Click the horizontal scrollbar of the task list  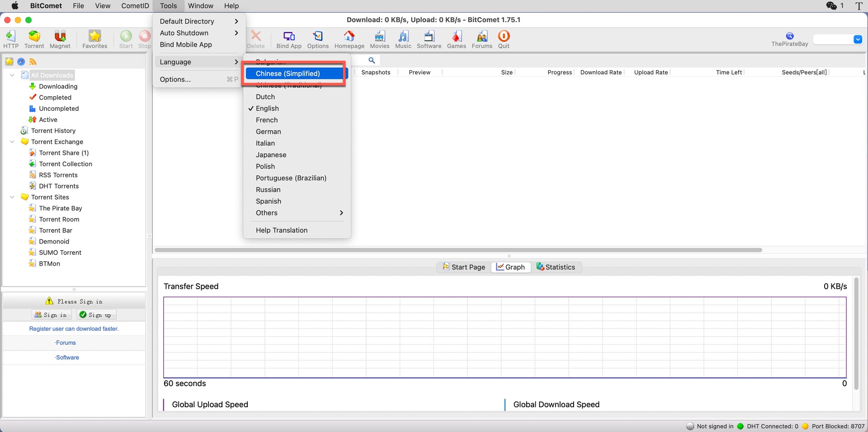[458, 250]
